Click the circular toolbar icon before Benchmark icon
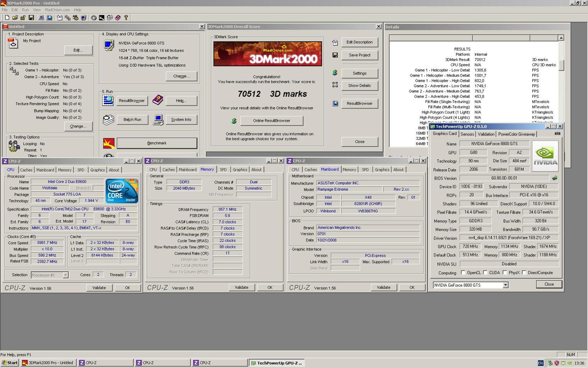Image resolution: width=588 pixels, height=368 pixels. [94, 17]
